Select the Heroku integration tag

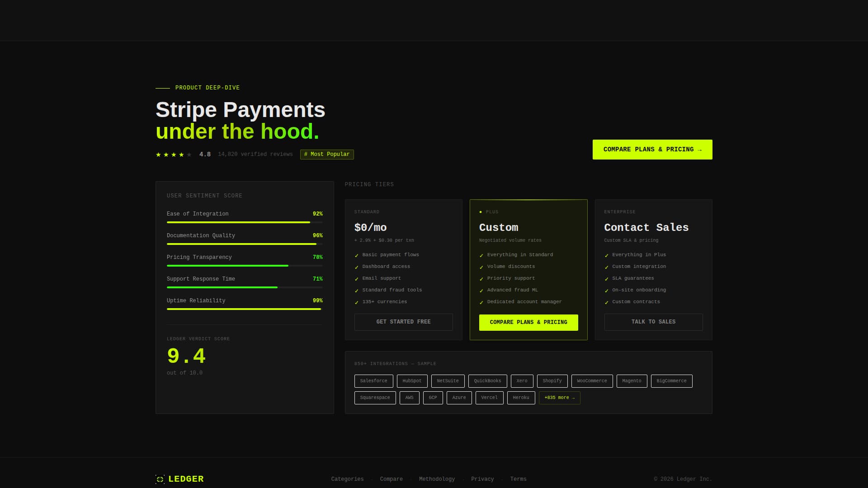pos(521,398)
